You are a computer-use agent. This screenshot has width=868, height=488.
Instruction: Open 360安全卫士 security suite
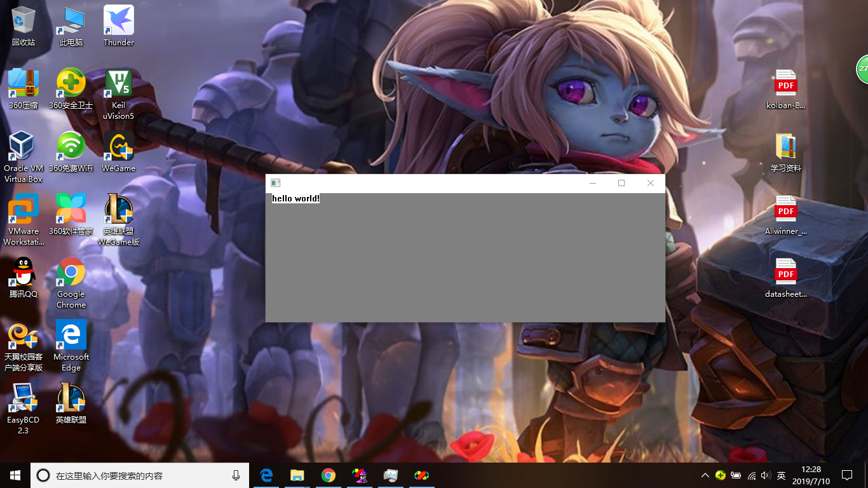coord(71,83)
